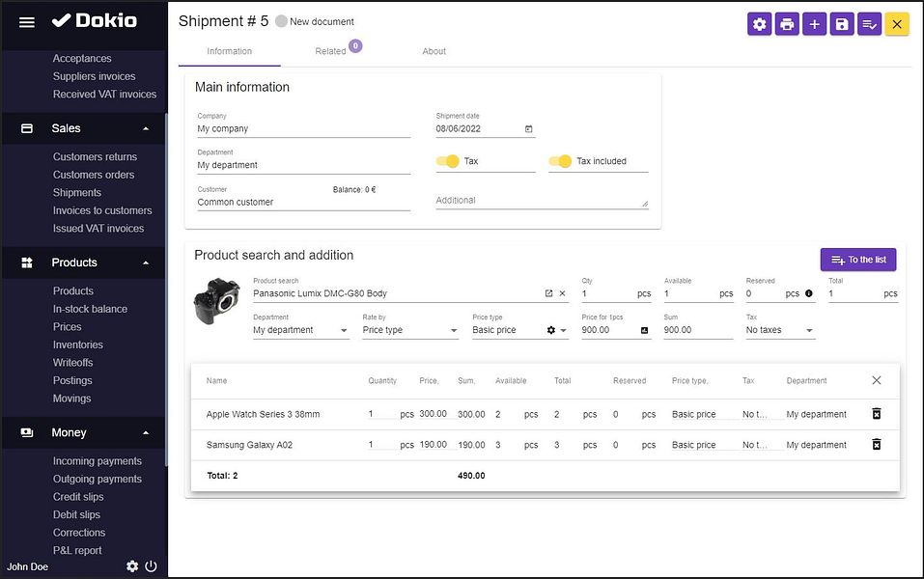Click the Customer input field

(303, 202)
